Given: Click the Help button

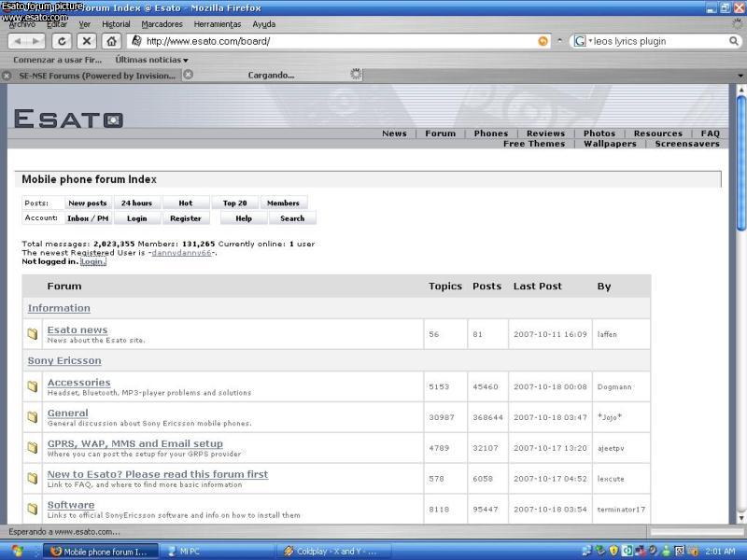Looking at the screenshot, I should pyautogui.click(x=244, y=218).
